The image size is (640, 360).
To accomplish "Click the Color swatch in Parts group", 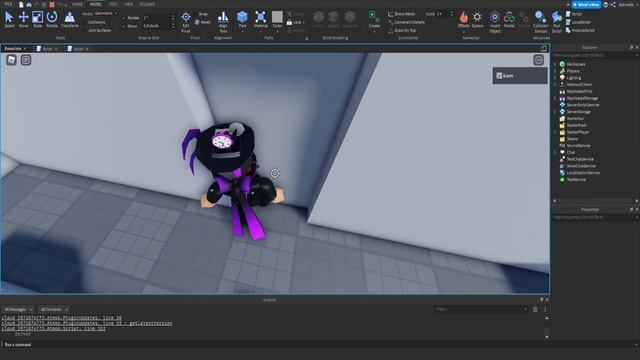I will [x=277, y=17].
